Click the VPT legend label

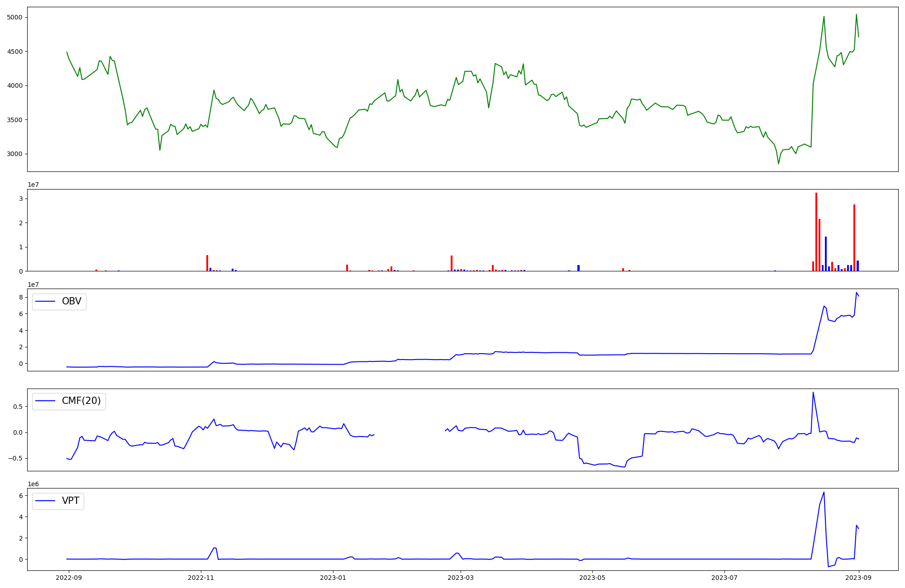tap(71, 501)
